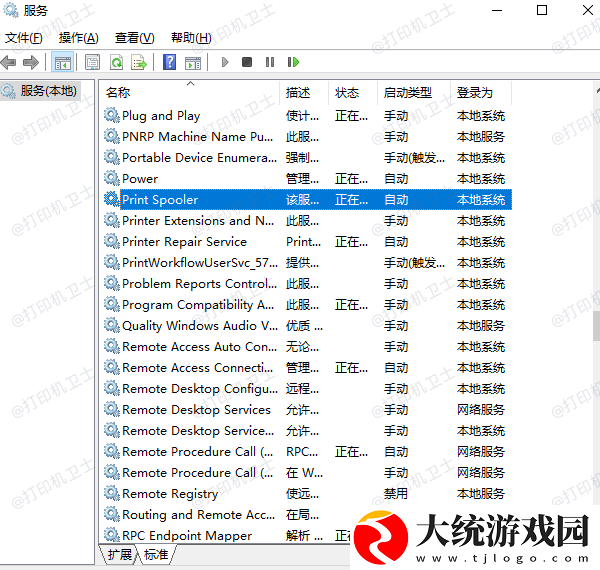Toggle the show/hide console tree icon
Image resolution: width=600 pixels, height=570 pixels.
(x=62, y=62)
